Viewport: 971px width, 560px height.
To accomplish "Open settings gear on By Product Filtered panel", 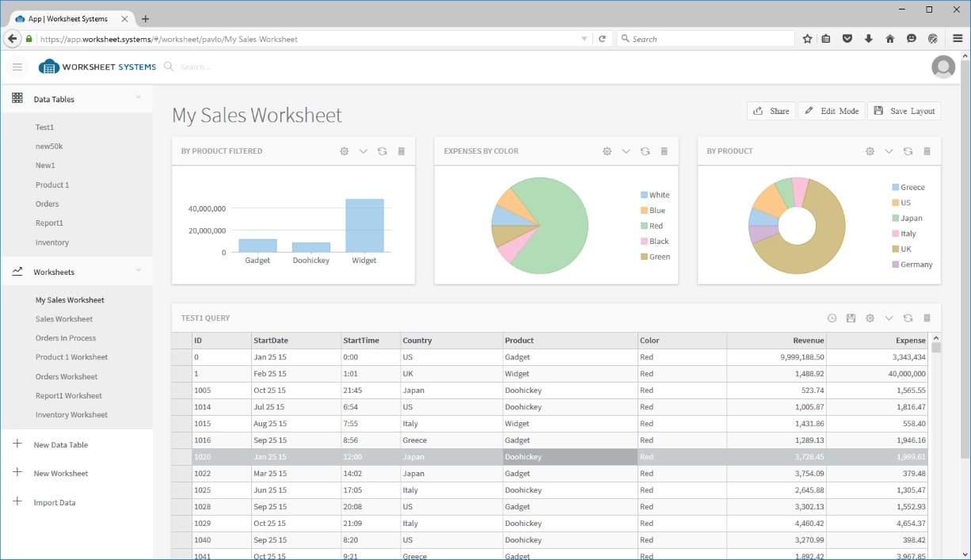I will (x=345, y=151).
